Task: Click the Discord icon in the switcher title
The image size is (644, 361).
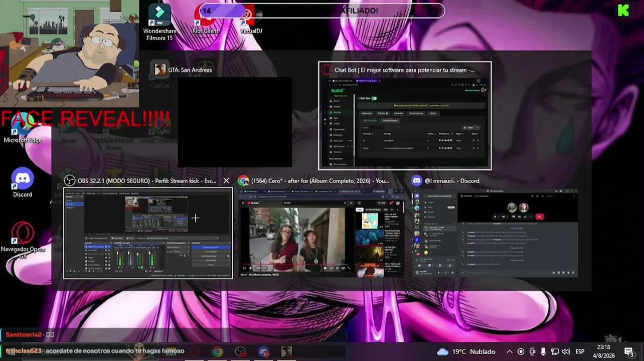Action: tap(416, 180)
